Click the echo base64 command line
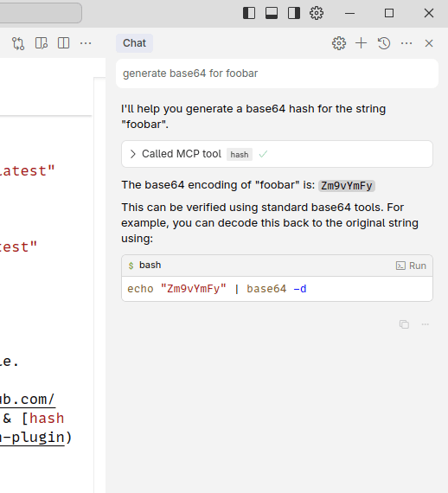The height and width of the screenshot is (493, 448). pos(216,289)
